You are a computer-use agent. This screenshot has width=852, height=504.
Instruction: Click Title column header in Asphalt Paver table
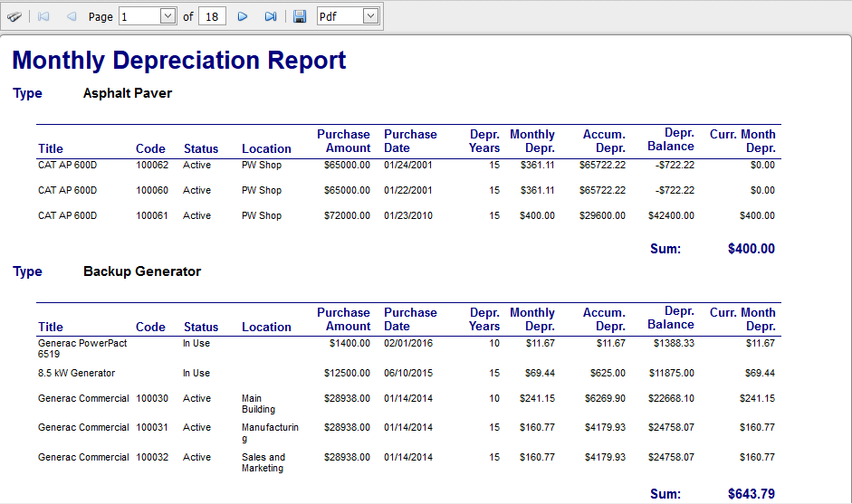[51, 148]
